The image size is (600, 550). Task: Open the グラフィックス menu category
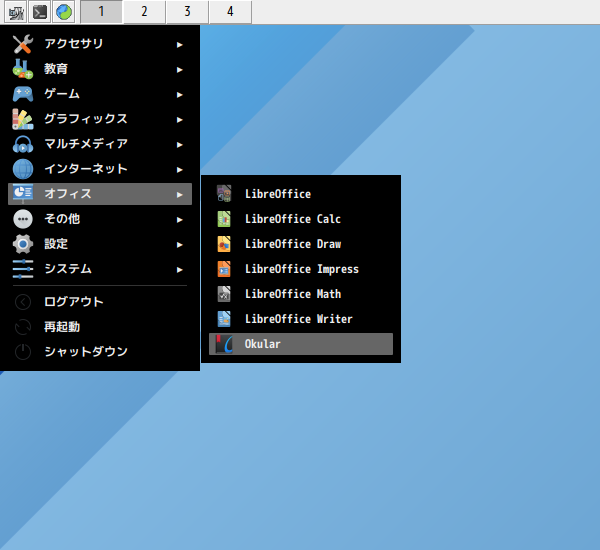[x=100, y=119]
